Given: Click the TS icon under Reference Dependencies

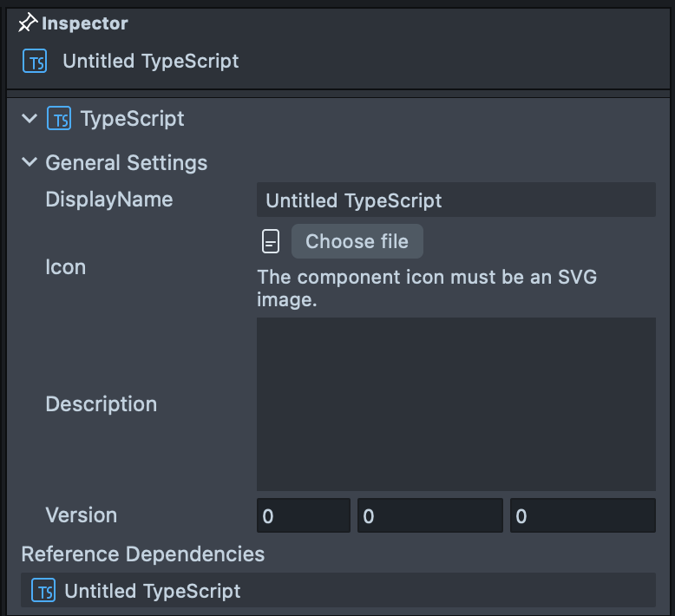Looking at the screenshot, I should 43,591.
